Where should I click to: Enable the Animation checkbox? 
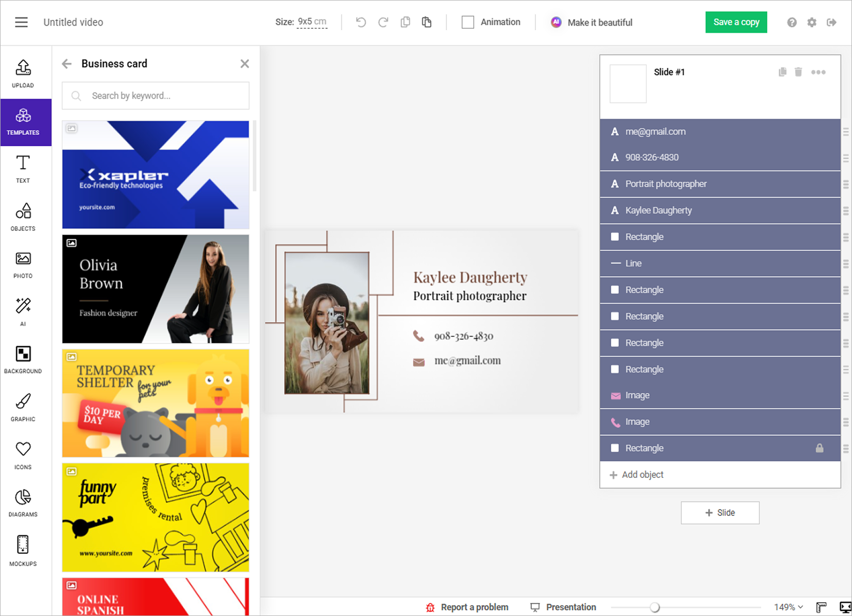[468, 22]
